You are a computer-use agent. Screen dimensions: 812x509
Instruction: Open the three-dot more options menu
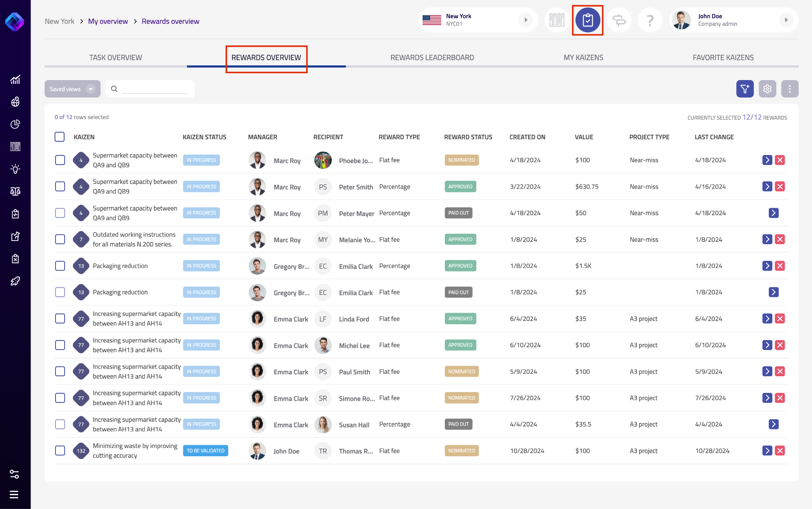789,89
